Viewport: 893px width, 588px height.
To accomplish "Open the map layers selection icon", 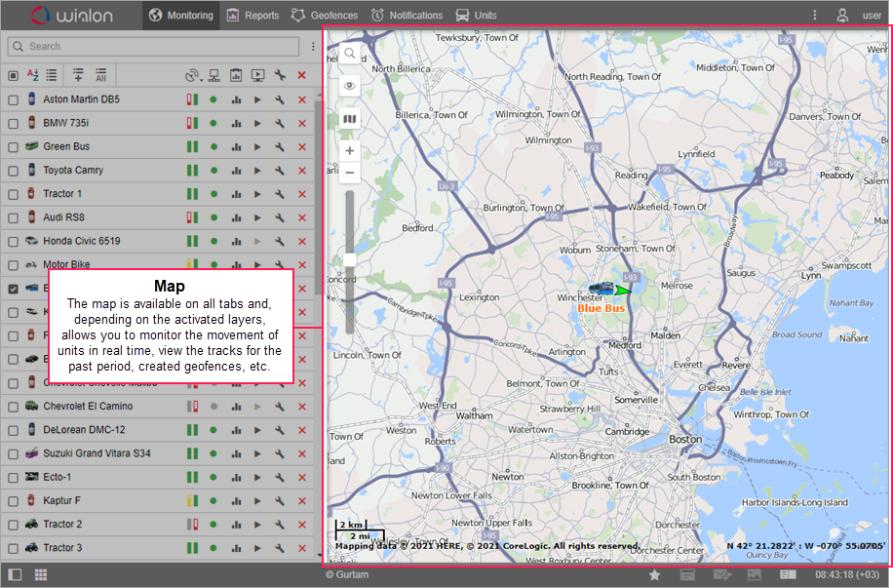I will [350, 119].
